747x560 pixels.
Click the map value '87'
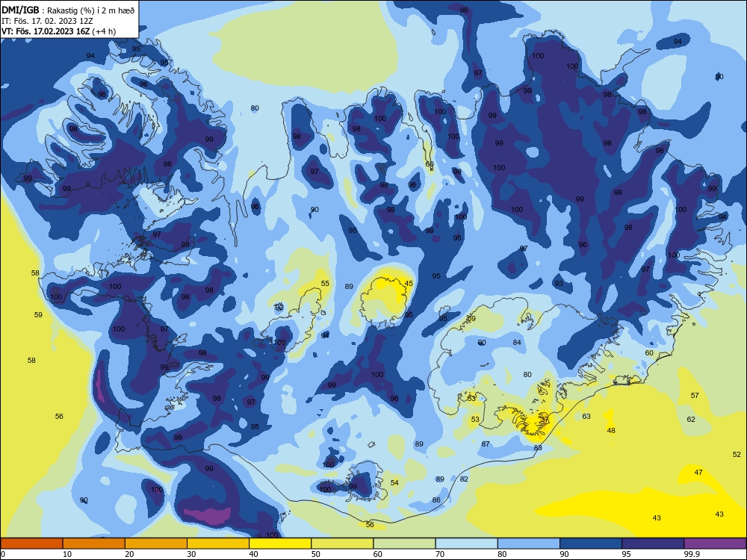(x=486, y=444)
